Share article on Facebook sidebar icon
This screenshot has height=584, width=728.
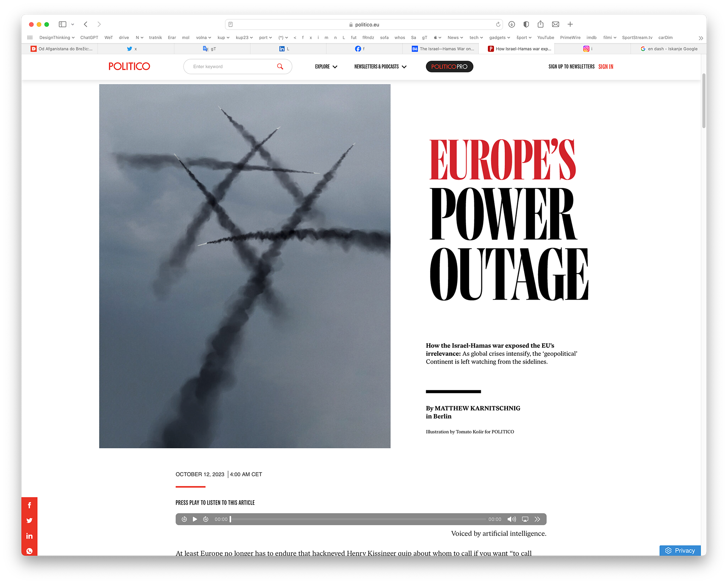click(x=29, y=505)
